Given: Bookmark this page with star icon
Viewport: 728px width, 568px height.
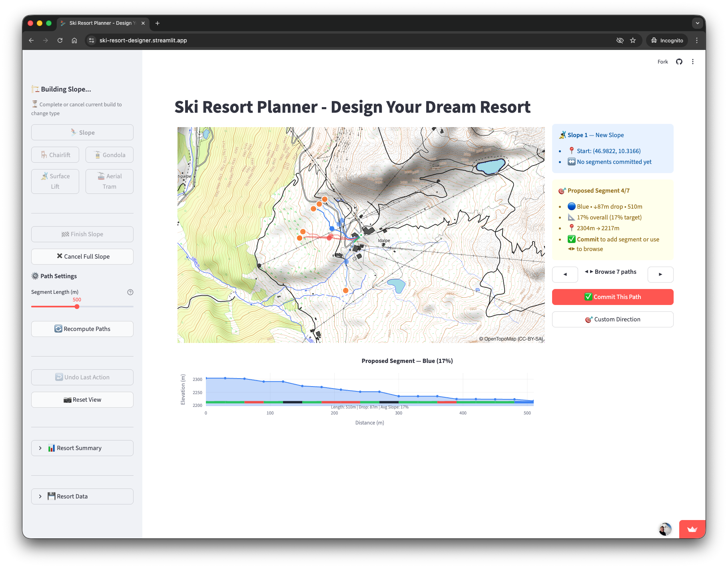Looking at the screenshot, I should (633, 40).
